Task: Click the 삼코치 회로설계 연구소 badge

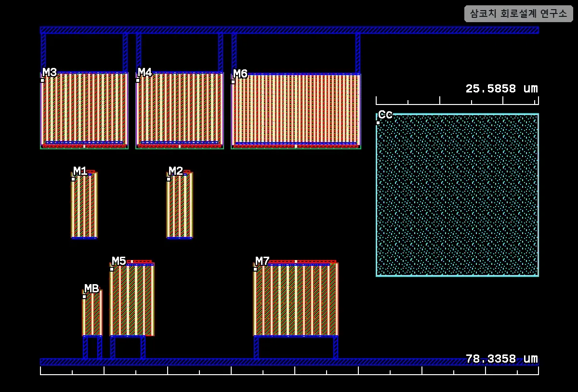Action: (519, 13)
